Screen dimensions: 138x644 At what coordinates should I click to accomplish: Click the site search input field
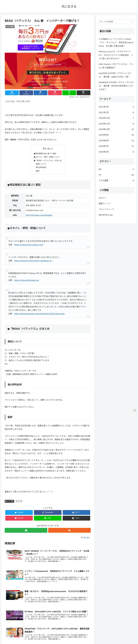click(116, 22)
